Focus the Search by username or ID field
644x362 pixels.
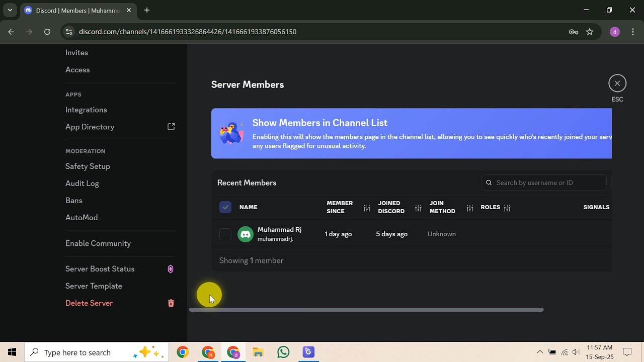(543, 183)
